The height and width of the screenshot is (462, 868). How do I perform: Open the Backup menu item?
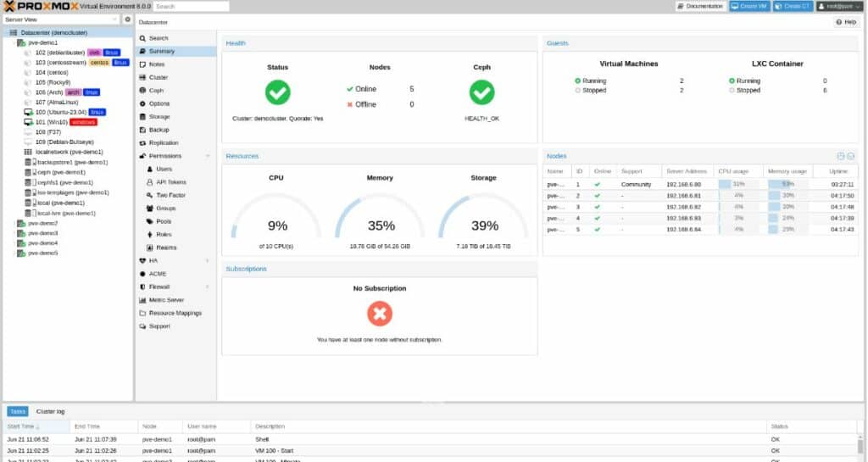click(x=175, y=130)
